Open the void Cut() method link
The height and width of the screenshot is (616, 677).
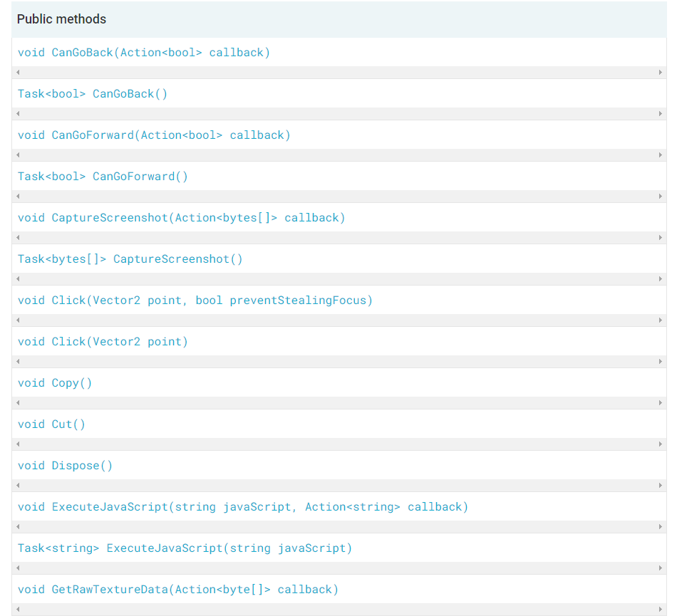coord(51,424)
